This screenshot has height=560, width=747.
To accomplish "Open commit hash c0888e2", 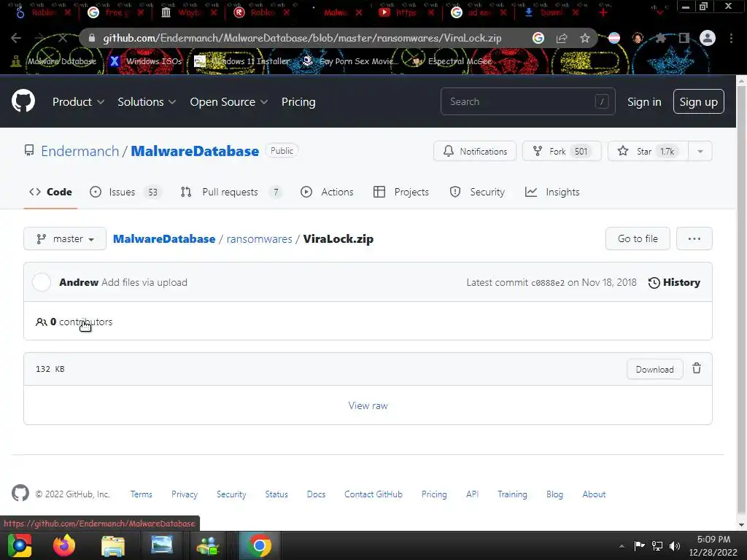I will coord(547,283).
